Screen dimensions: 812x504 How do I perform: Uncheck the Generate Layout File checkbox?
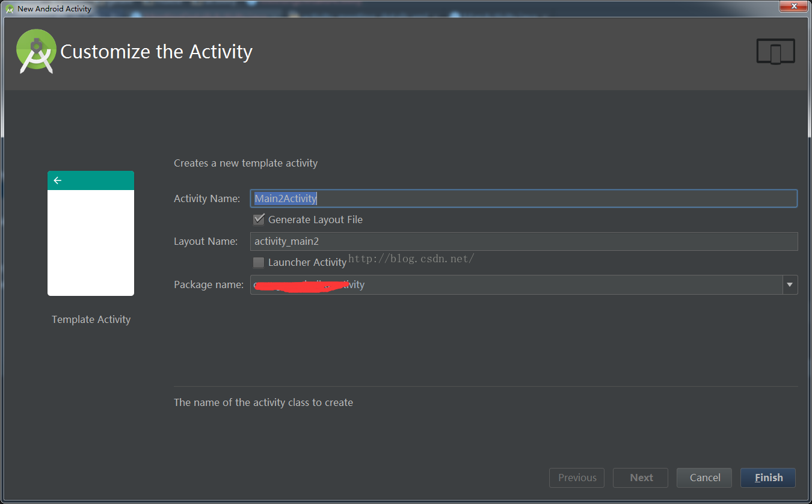pyautogui.click(x=259, y=220)
